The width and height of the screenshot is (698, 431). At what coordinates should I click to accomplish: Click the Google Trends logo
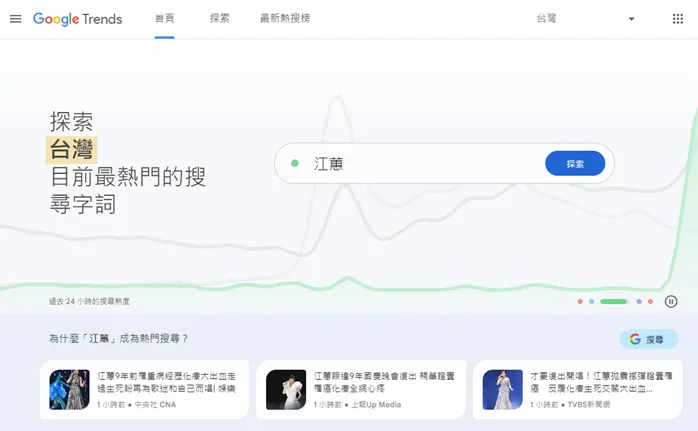pos(77,19)
